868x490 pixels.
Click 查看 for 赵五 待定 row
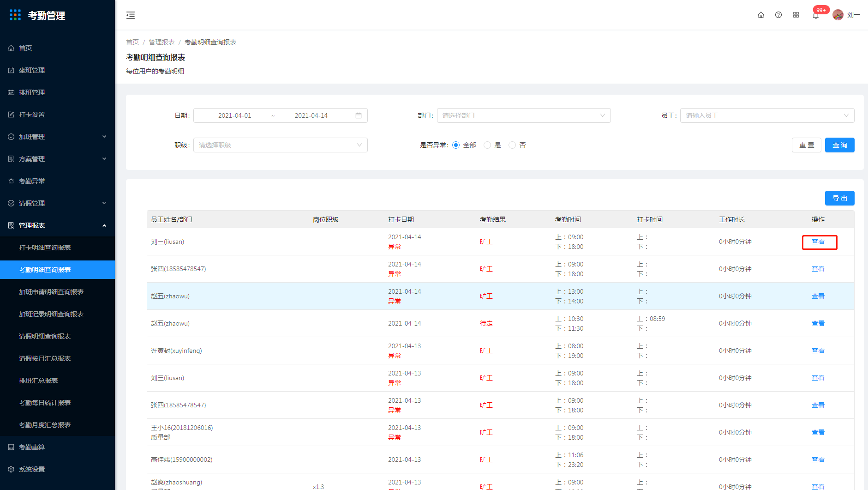[818, 323]
